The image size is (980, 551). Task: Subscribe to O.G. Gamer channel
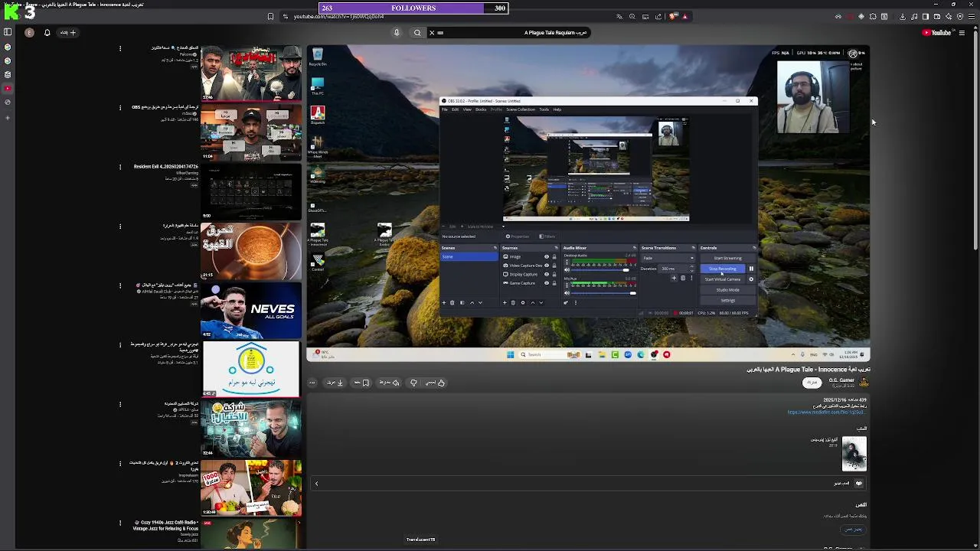point(812,383)
